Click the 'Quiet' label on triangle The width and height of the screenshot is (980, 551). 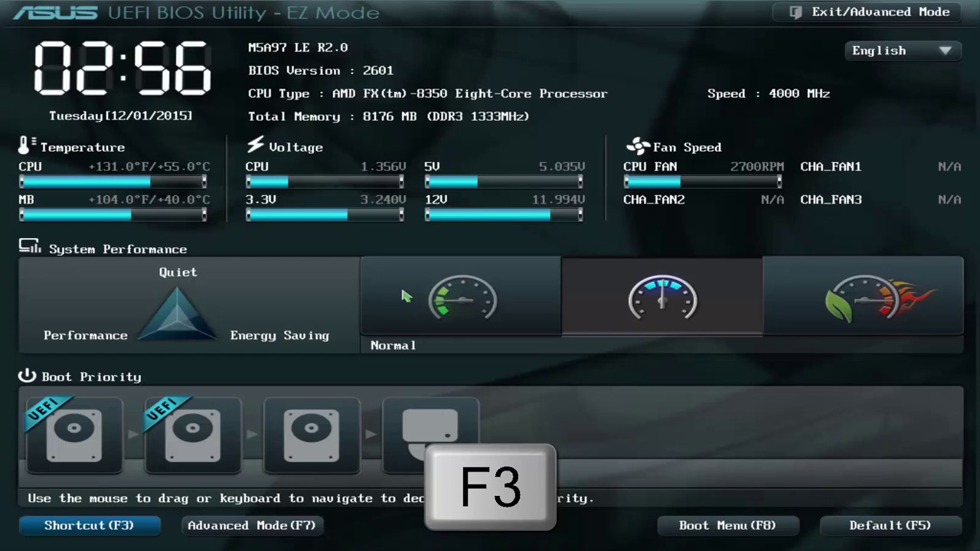click(x=178, y=272)
